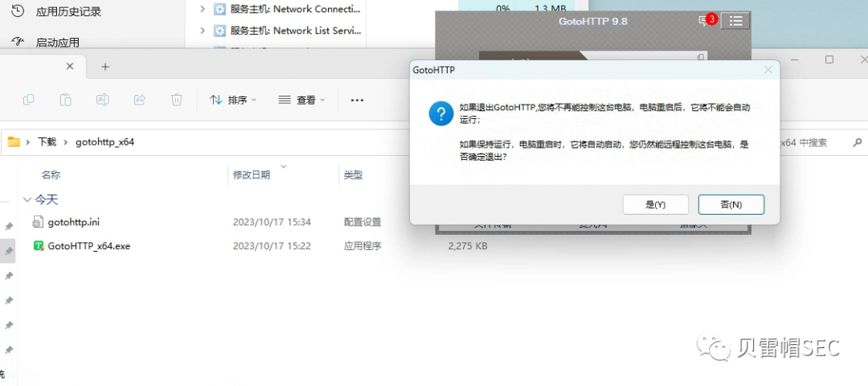Click 下载 in the address path
This screenshot has width=868, height=386.
tap(47, 142)
